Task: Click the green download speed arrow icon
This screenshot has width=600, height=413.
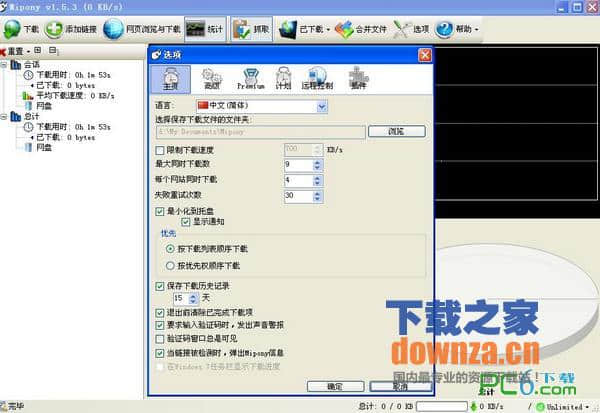Action: [x=474, y=406]
